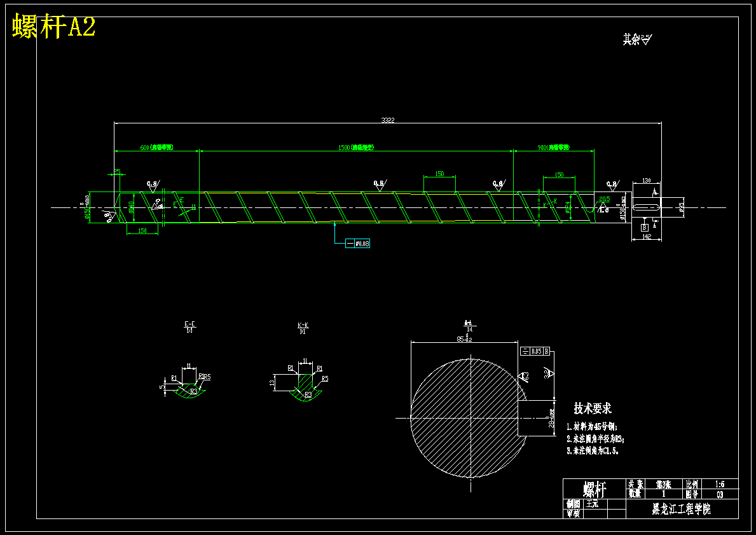Click the "技术要求" heading
The height and width of the screenshot is (535, 756).
593,408
